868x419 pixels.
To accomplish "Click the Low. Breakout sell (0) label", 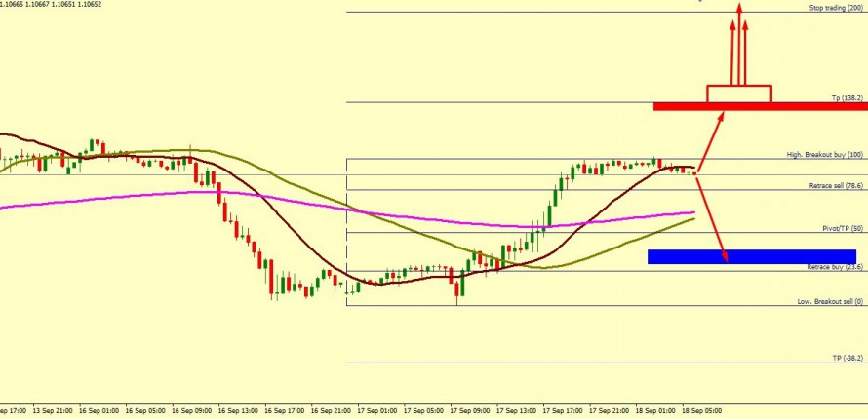I will pyautogui.click(x=831, y=302).
